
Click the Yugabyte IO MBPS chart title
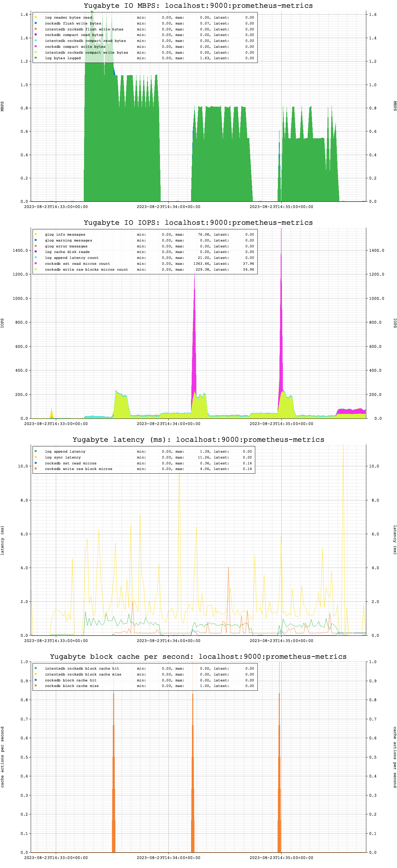pos(198,6)
